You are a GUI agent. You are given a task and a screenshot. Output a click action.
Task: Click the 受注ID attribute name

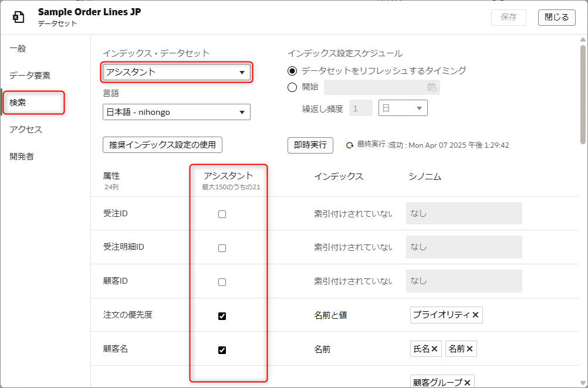click(x=116, y=213)
